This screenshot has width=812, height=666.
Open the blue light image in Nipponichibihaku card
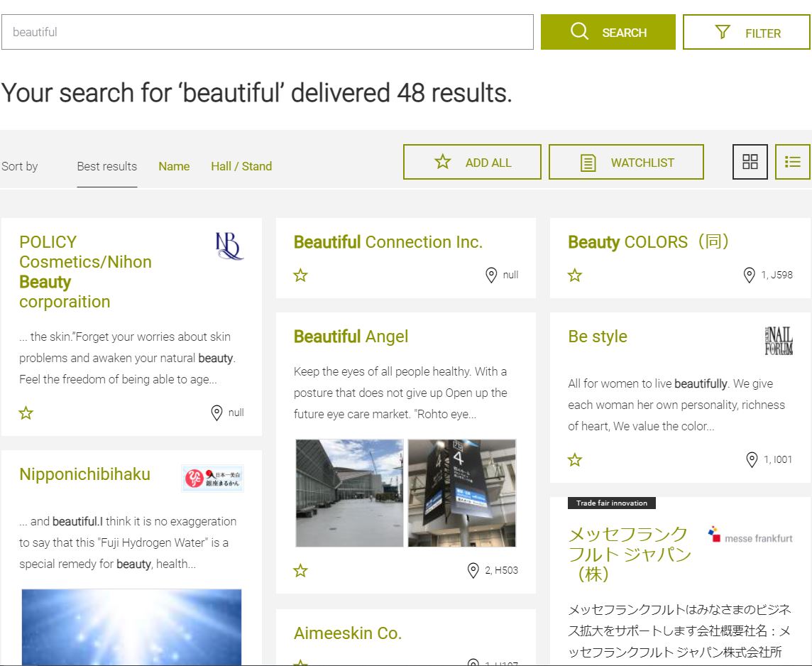131,627
